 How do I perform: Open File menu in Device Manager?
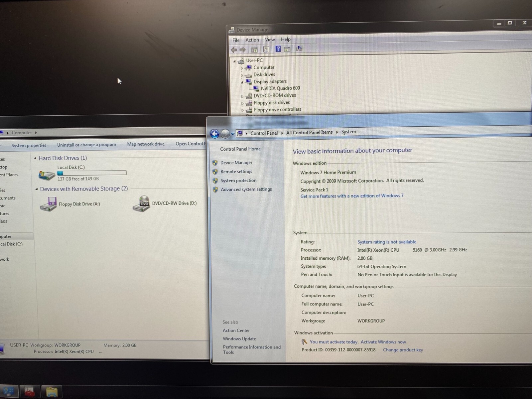pos(236,40)
